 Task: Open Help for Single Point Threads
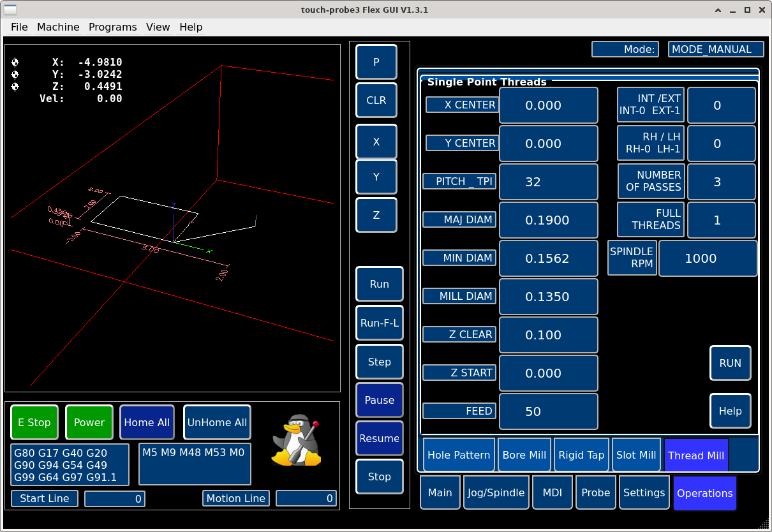point(730,411)
